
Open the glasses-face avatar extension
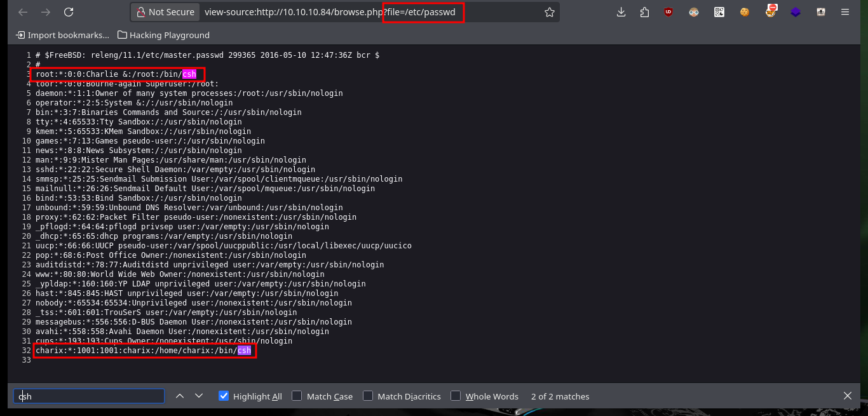click(694, 12)
